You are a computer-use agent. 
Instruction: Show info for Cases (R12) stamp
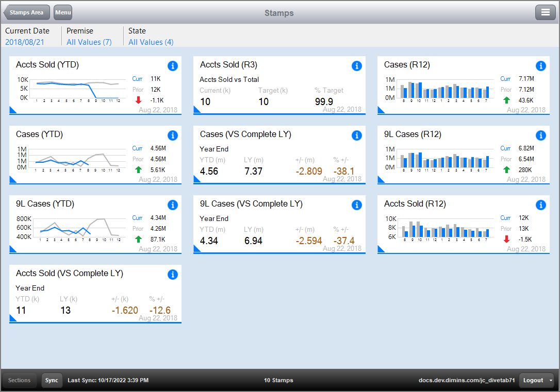(x=540, y=66)
